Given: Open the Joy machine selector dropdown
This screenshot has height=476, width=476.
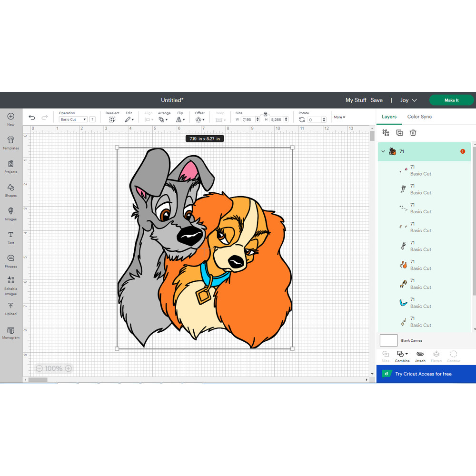Looking at the screenshot, I should (408, 100).
